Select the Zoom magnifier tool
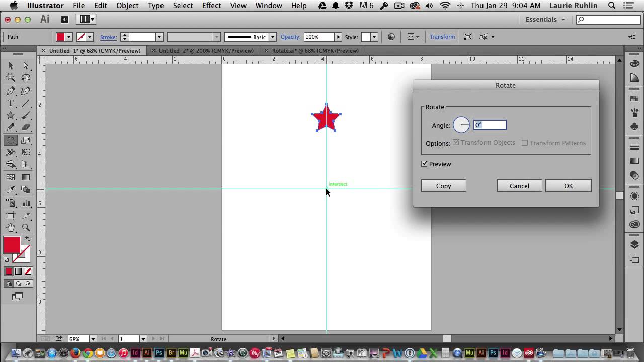Viewport: 644px width, 362px height. click(26, 228)
